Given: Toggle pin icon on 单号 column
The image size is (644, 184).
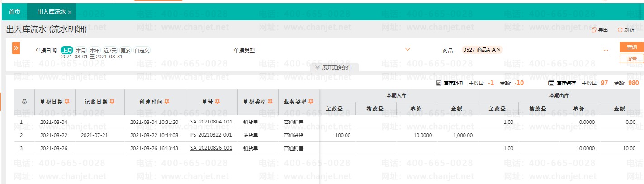Looking at the screenshot, I should click(218, 101).
